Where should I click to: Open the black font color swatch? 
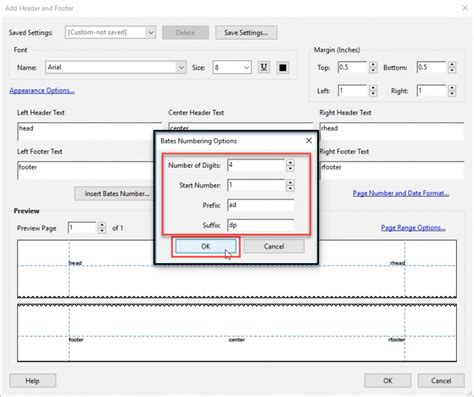point(283,68)
